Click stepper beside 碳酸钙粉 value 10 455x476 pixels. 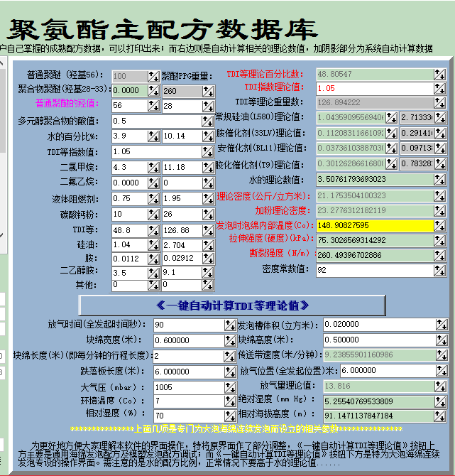(154, 215)
